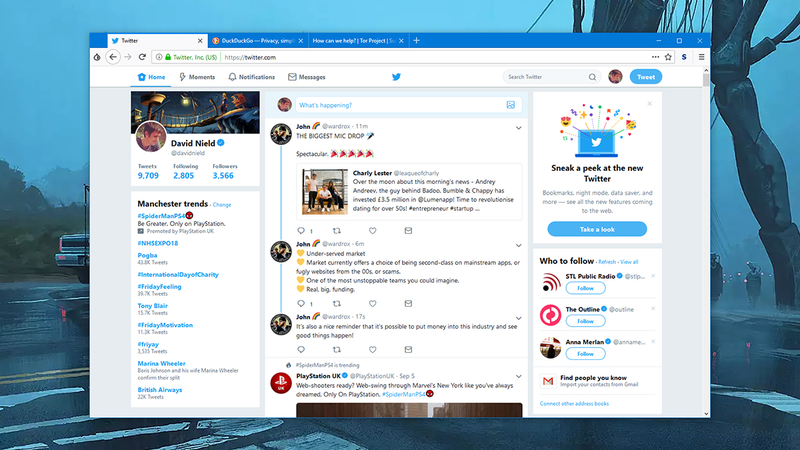The image size is (800, 450).
Task: Dismiss STL Public Radio suggestion
Action: (653, 276)
